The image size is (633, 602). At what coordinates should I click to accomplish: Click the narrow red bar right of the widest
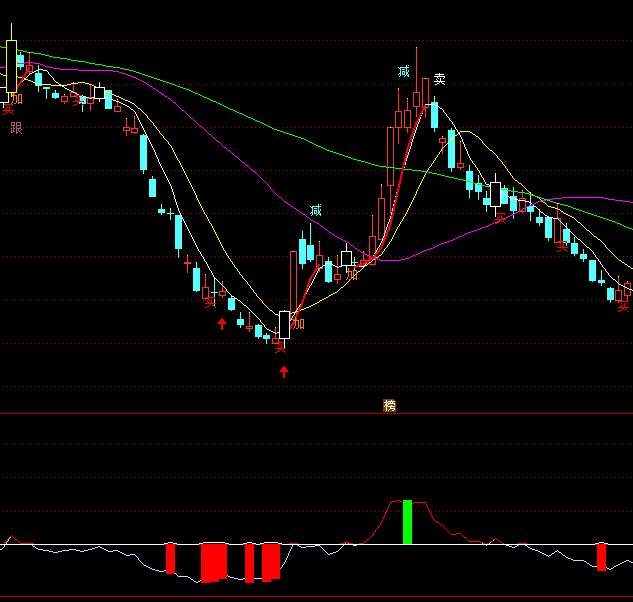249,563
